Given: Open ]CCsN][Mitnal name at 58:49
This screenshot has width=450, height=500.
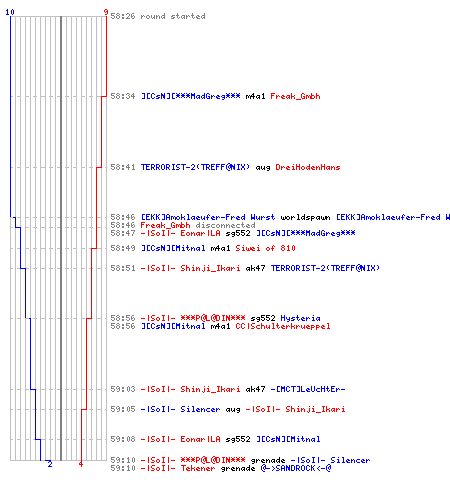Looking at the screenshot, I should click(173, 248).
